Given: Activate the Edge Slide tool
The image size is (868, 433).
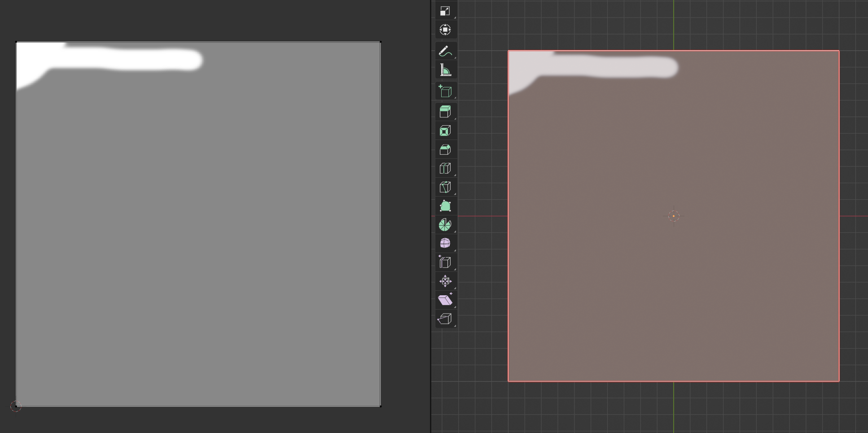Looking at the screenshot, I should point(445,262).
